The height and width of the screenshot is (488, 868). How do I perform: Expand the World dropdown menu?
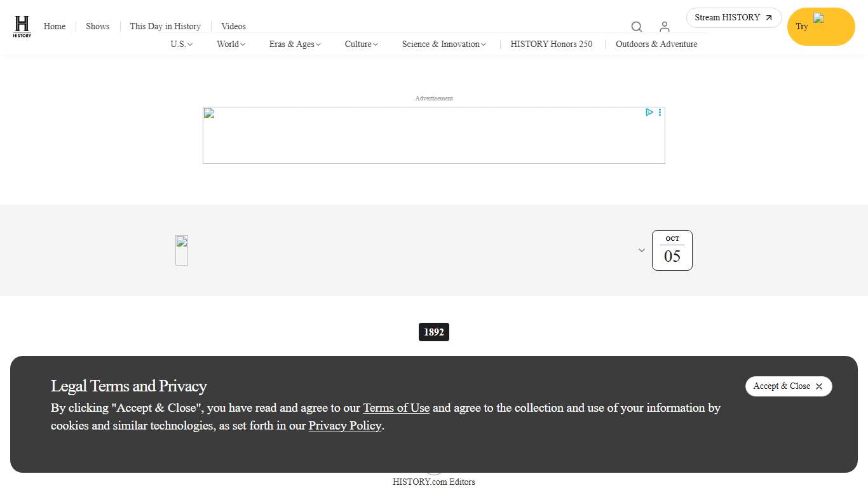[230, 44]
